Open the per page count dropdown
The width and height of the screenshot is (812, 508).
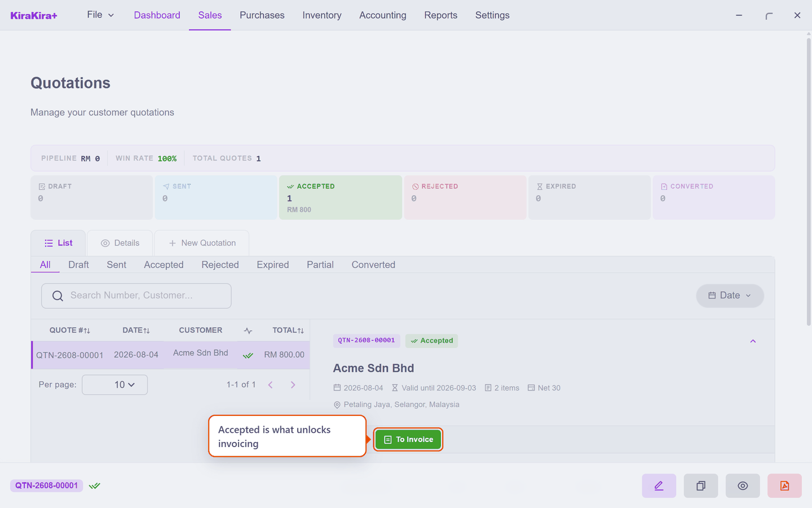pos(114,385)
